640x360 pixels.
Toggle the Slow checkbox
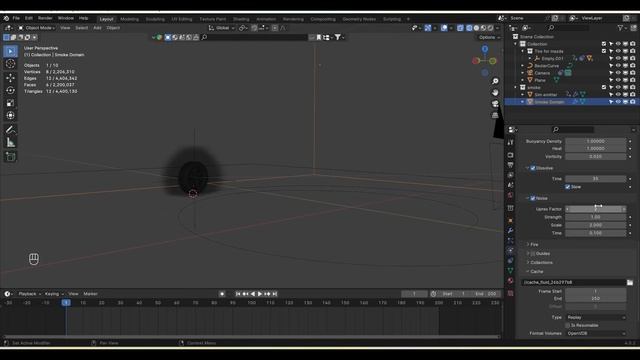(x=567, y=187)
